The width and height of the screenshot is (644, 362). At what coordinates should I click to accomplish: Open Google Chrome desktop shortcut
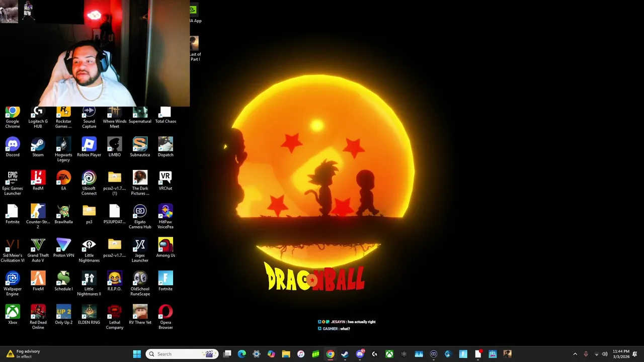click(x=13, y=117)
